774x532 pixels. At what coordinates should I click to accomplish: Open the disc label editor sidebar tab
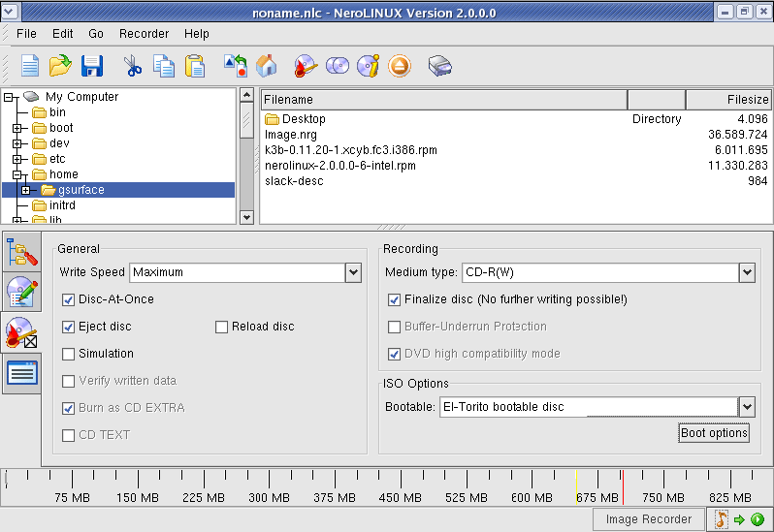(21, 292)
